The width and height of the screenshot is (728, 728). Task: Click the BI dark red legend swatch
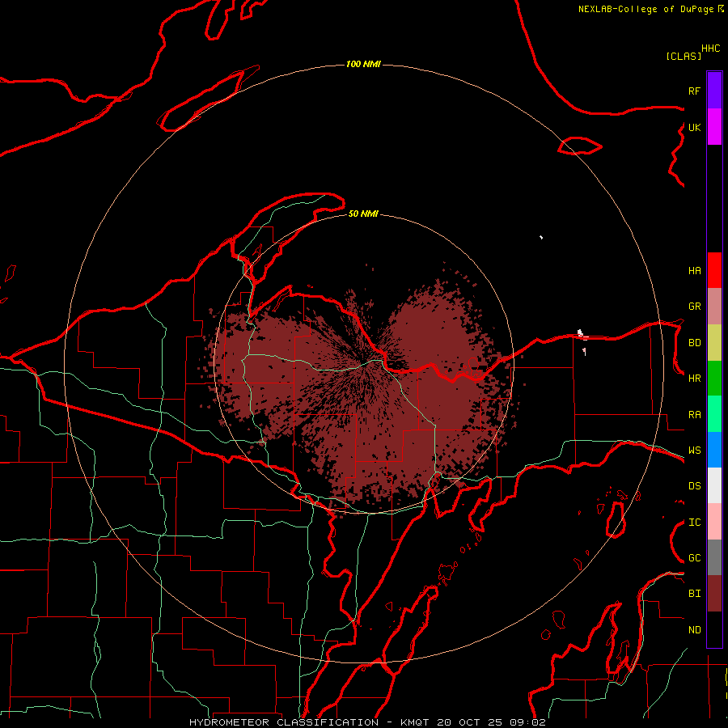click(x=714, y=594)
